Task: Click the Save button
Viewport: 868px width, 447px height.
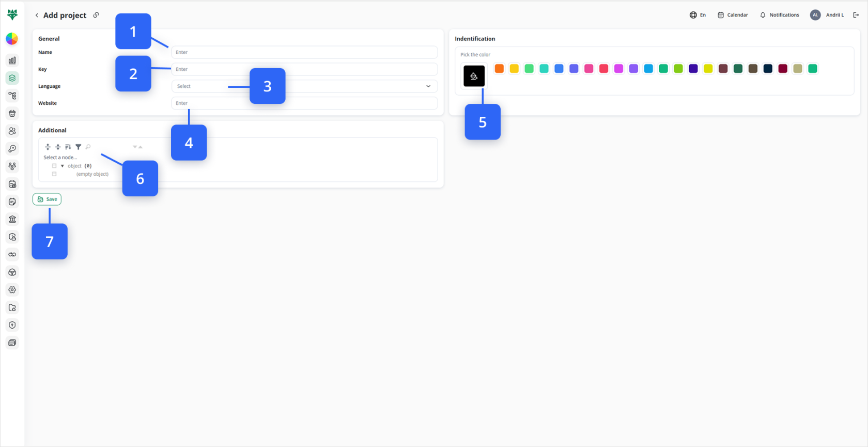Action: (47, 199)
